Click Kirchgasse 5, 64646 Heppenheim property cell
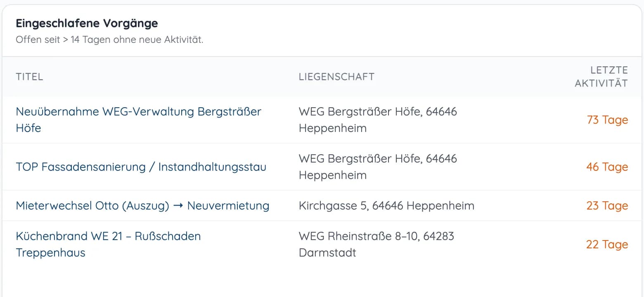 pos(386,205)
